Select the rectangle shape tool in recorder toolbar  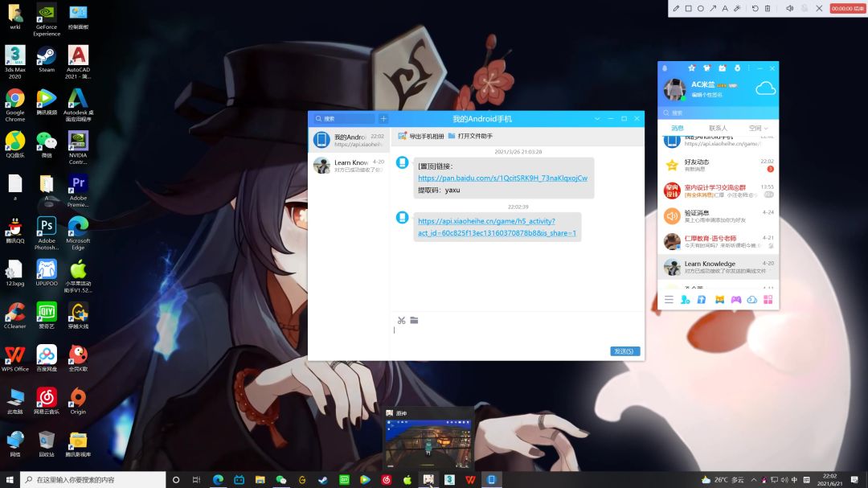point(688,8)
